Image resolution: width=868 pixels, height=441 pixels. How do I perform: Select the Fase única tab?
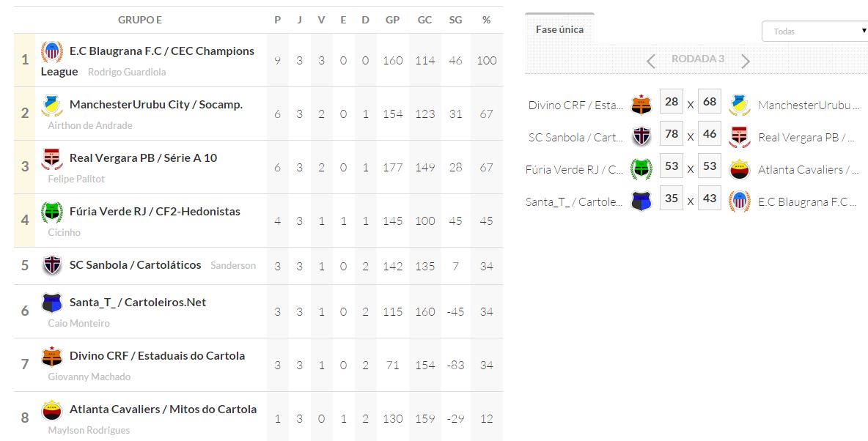coord(559,29)
